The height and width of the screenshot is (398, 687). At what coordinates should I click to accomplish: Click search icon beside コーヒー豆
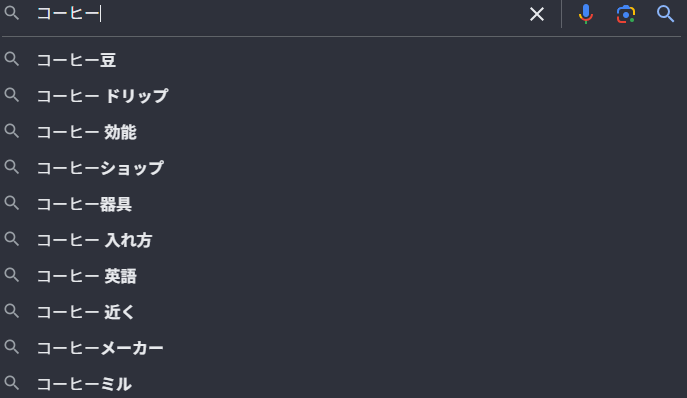[12, 59]
